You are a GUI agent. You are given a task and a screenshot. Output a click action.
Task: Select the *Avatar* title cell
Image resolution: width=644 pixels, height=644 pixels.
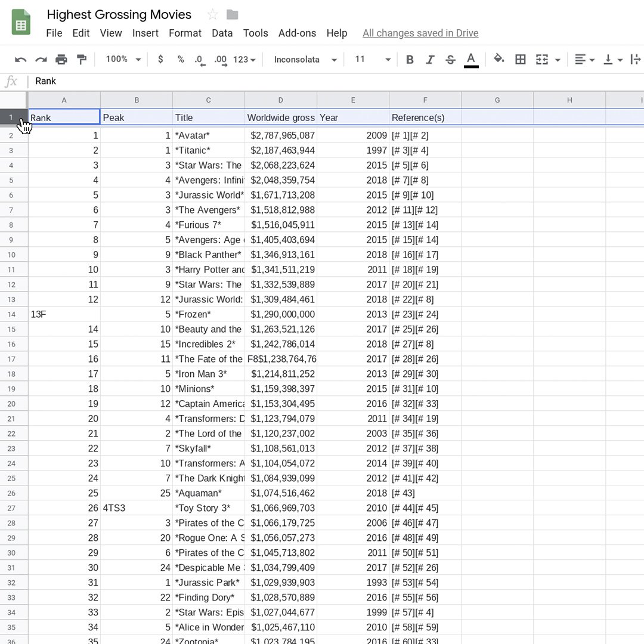click(208, 135)
